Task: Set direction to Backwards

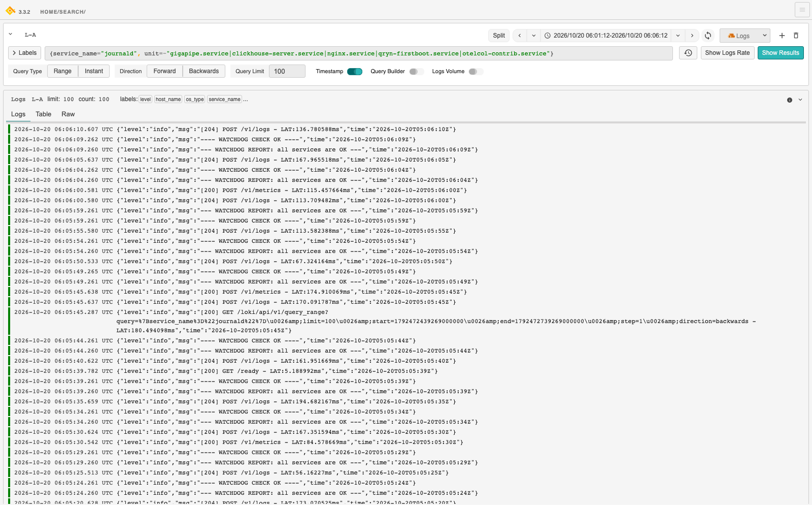Action: (x=204, y=71)
